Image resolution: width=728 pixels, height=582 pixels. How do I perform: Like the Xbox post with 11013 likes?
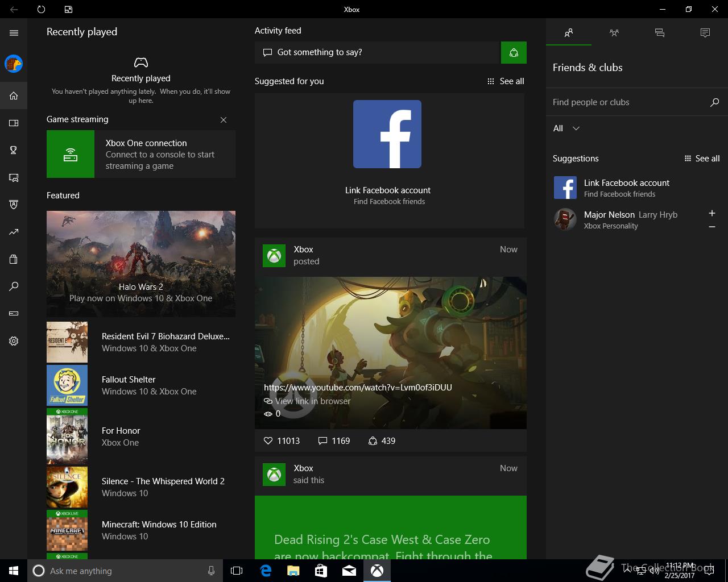[282, 440]
